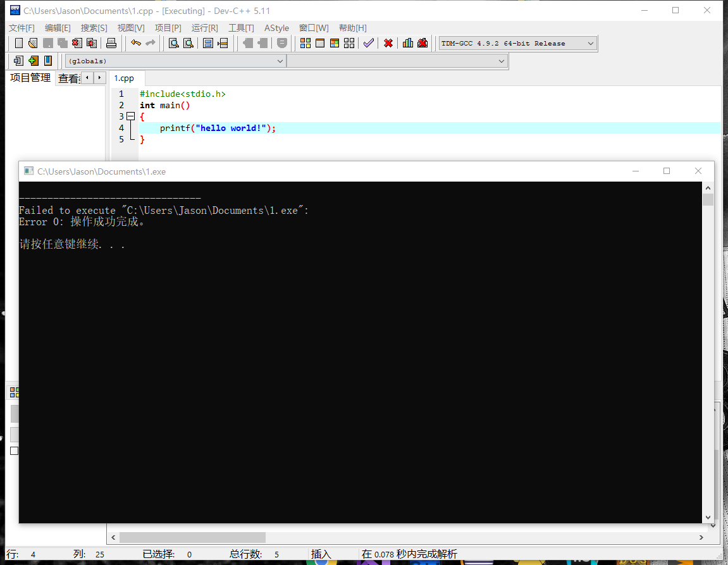
Task: Open a new source file with the New icon
Action: click(x=18, y=42)
